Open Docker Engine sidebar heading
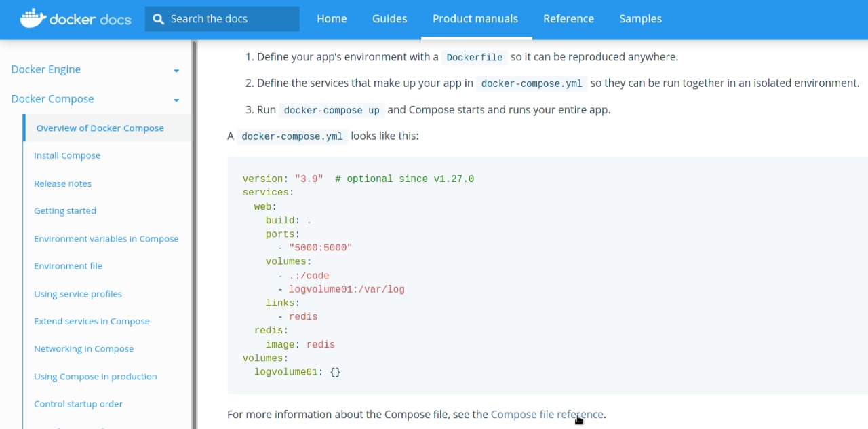The image size is (868, 429). (46, 69)
